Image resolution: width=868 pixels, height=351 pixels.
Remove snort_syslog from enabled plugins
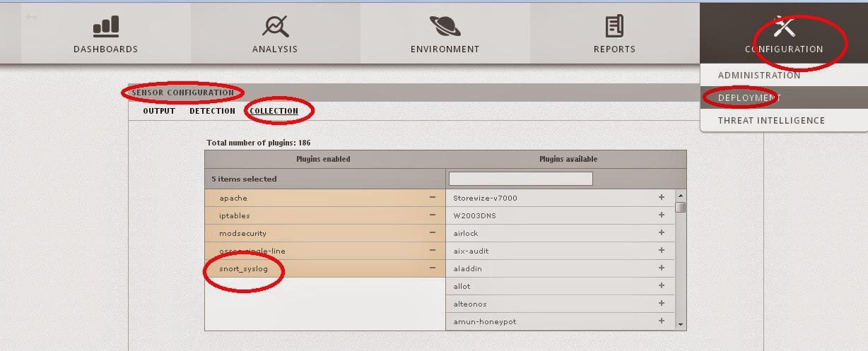coord(432,268)
